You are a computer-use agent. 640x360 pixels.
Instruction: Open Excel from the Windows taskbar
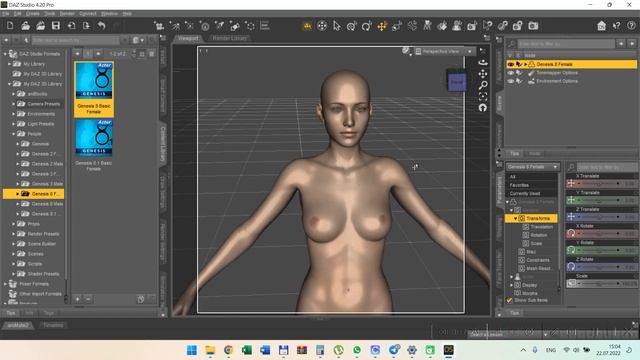coord(247,350)
